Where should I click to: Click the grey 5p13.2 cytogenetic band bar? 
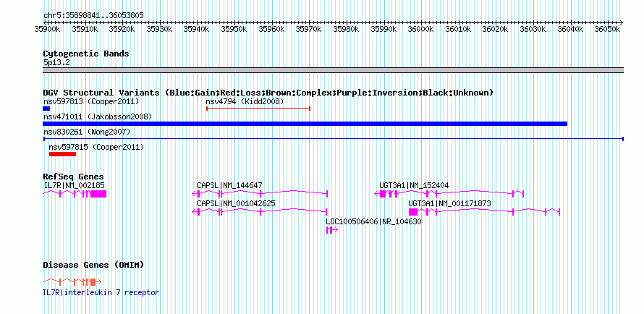[334, 70]
